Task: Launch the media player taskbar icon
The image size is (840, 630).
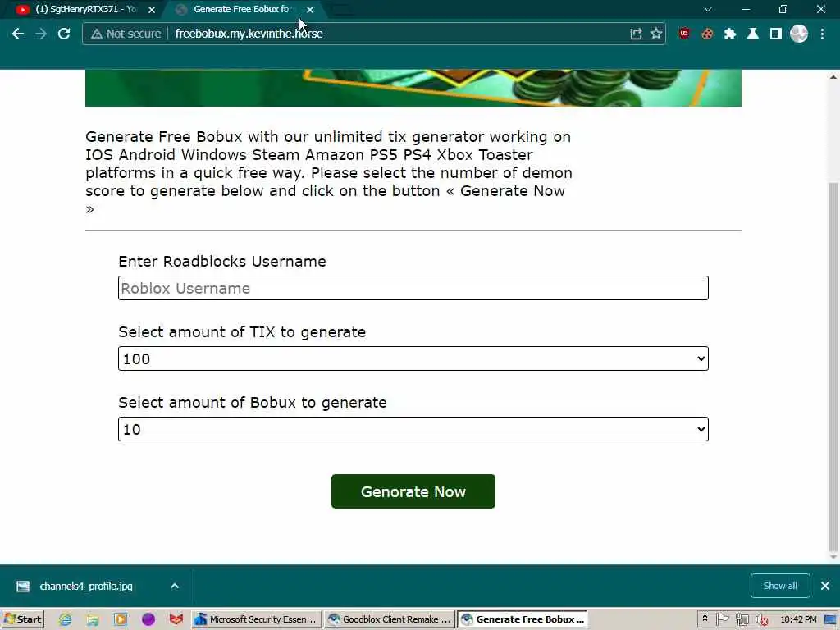Action: click(x=121, y=620)
